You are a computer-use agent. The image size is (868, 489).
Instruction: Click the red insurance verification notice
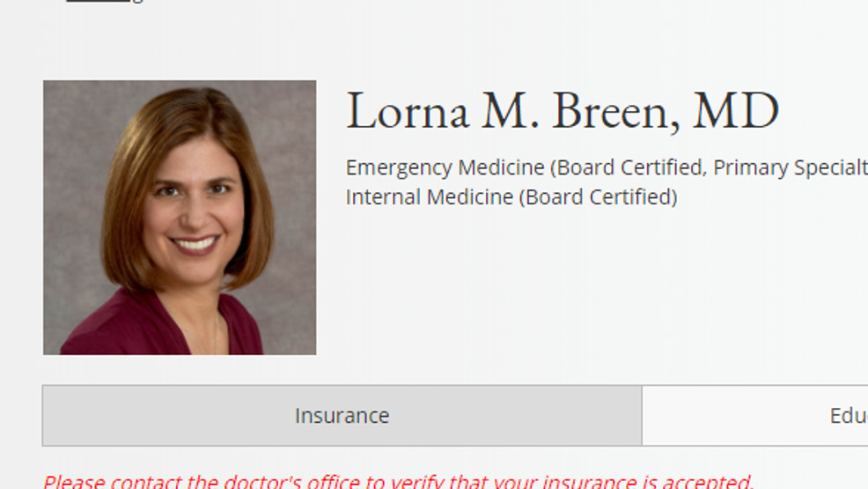tap(399, 481)
